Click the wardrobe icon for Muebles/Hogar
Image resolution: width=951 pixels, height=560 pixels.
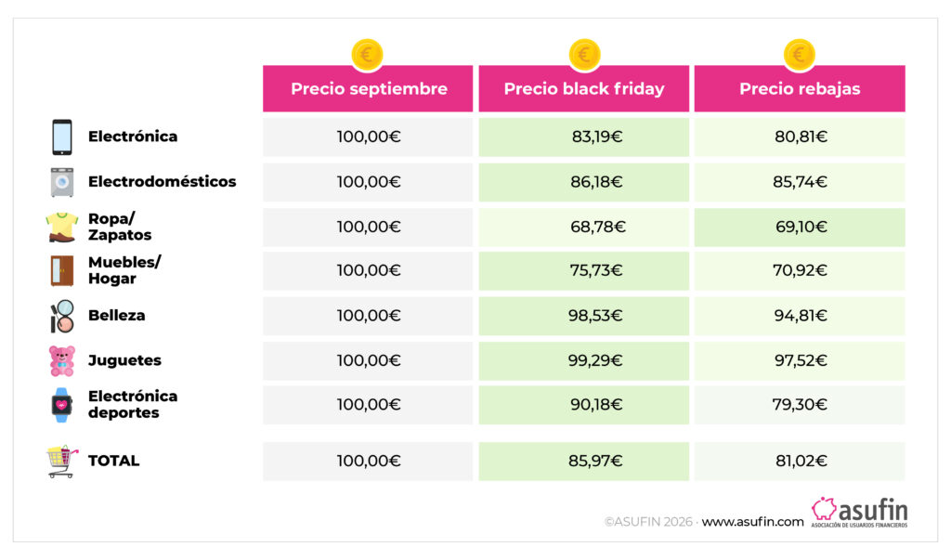pyautogui.click(x=61, y=271)
